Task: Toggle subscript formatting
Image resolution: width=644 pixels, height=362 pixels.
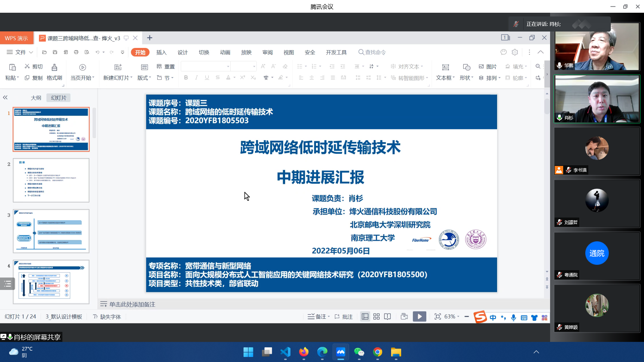Action: (253, 77)
